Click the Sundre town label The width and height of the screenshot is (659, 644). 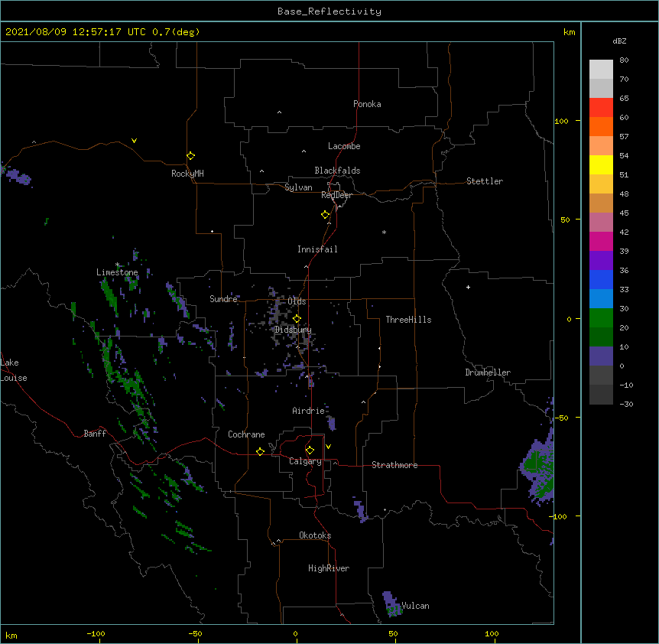click(223, 299)
